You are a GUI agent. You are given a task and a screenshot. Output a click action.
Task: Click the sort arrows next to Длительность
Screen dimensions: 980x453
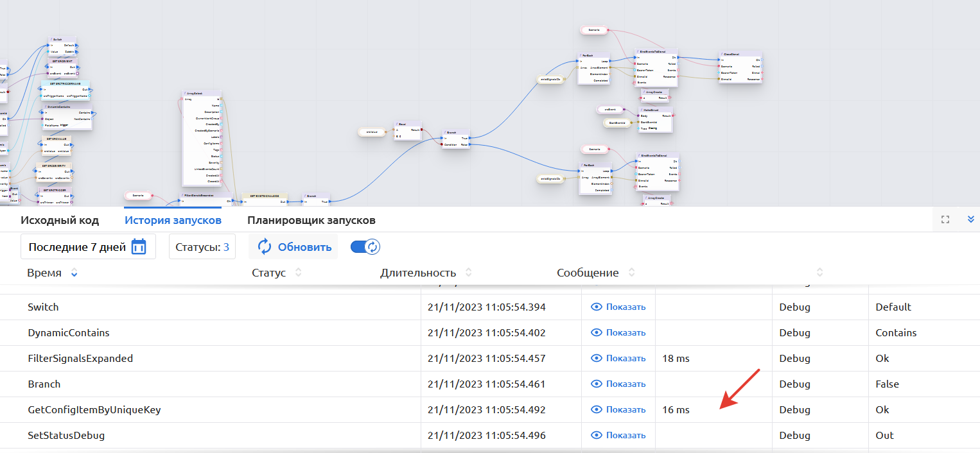(468, 273)
